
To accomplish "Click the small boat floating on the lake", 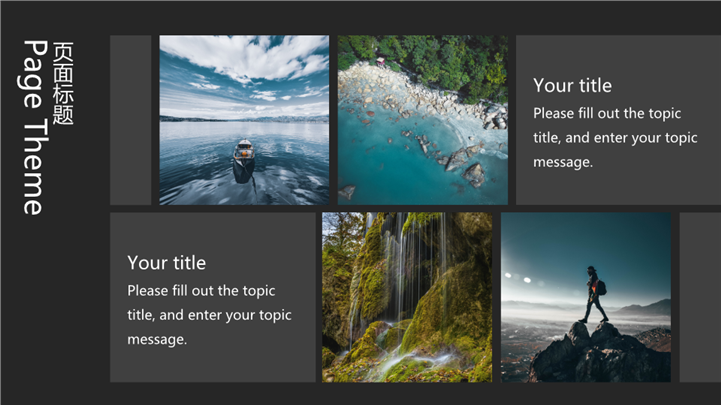I will pyautogui.click(x=244, y=154).
